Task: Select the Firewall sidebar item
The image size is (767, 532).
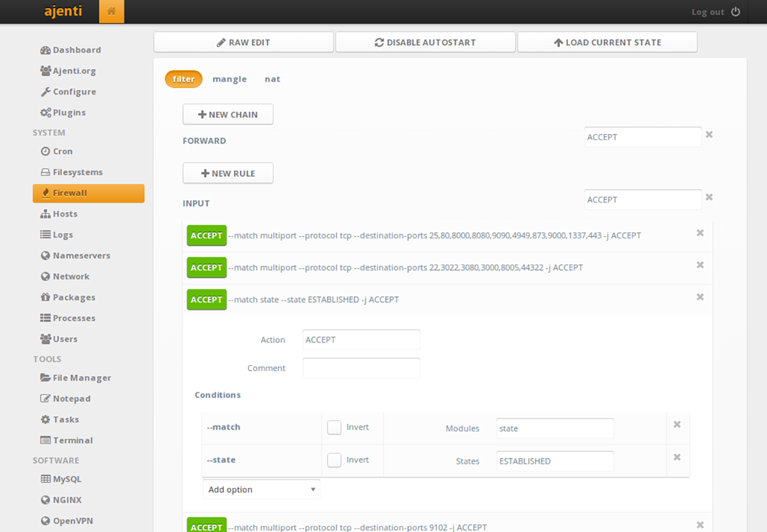Action: point(70,193)
